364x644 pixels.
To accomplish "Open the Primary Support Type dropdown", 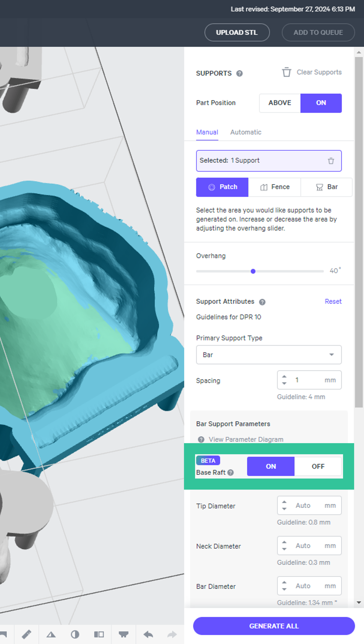I will tap(269, 355).
